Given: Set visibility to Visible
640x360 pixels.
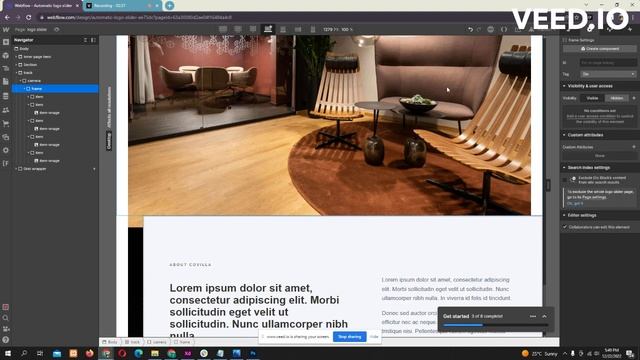Looking at the screenshot, I should coord(592,98).
